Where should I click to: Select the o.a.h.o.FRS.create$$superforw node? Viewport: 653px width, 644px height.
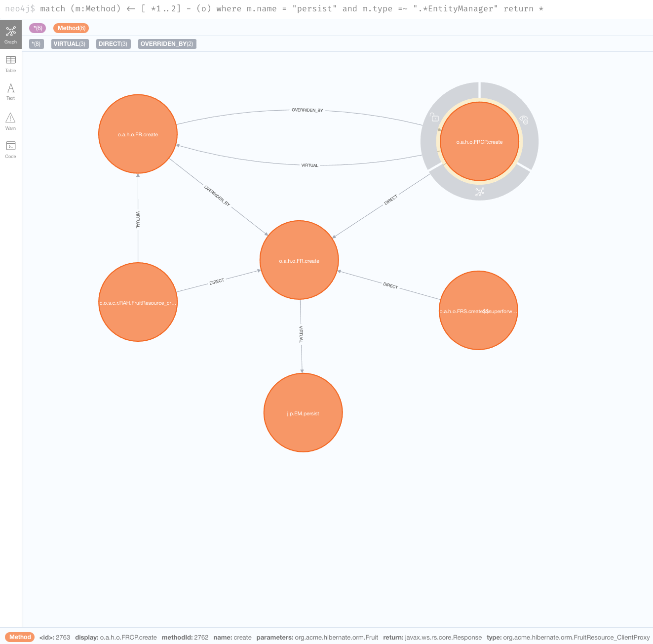tap(478, 311)
